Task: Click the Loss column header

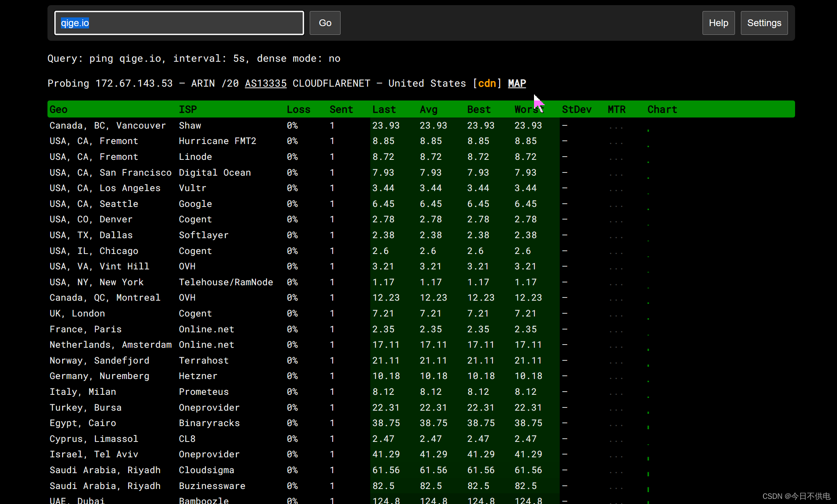Action: [x=298, y=110]
